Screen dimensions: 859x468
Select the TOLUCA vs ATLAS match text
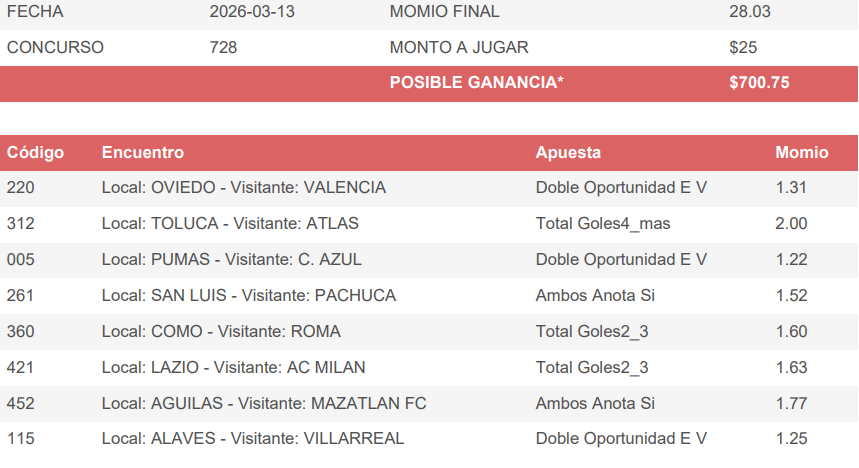click(x=230, y=224)
